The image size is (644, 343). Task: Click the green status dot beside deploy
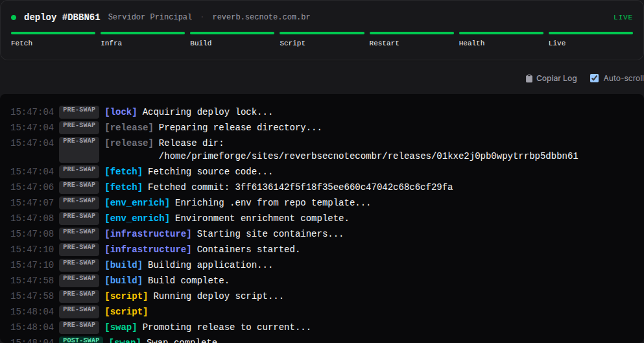(14, 18)
